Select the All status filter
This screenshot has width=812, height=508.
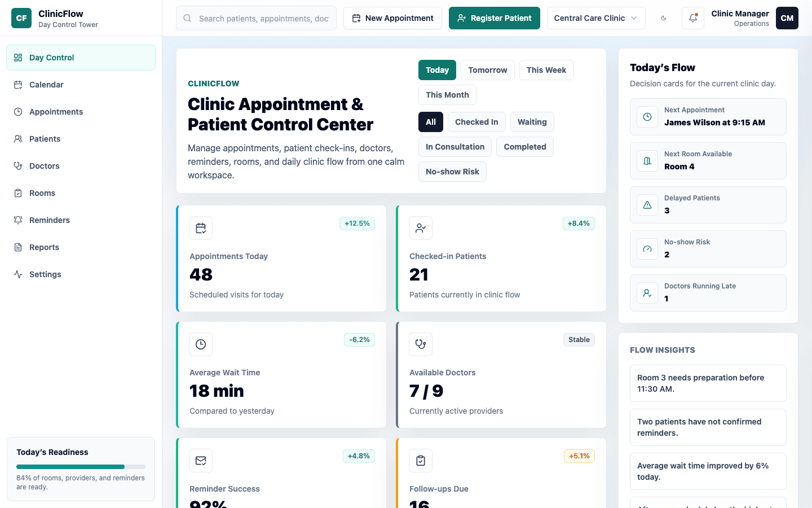[x=431, y=122]
